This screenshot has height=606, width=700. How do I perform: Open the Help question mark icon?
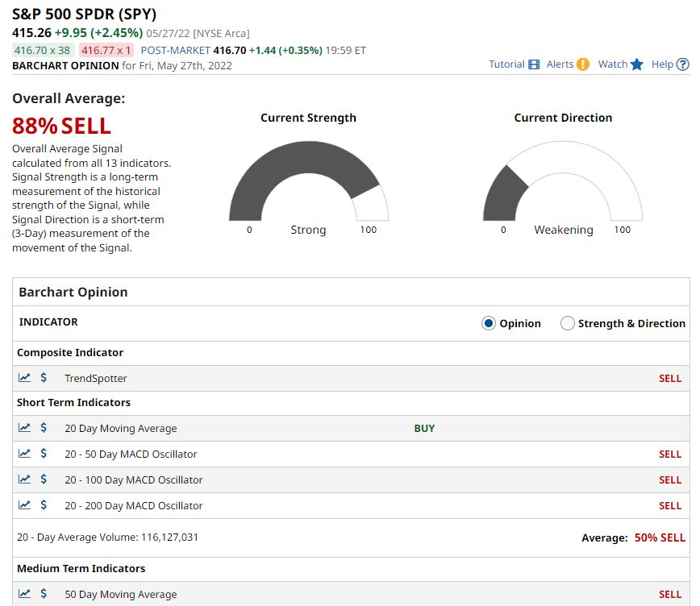(x=681, y=64)
